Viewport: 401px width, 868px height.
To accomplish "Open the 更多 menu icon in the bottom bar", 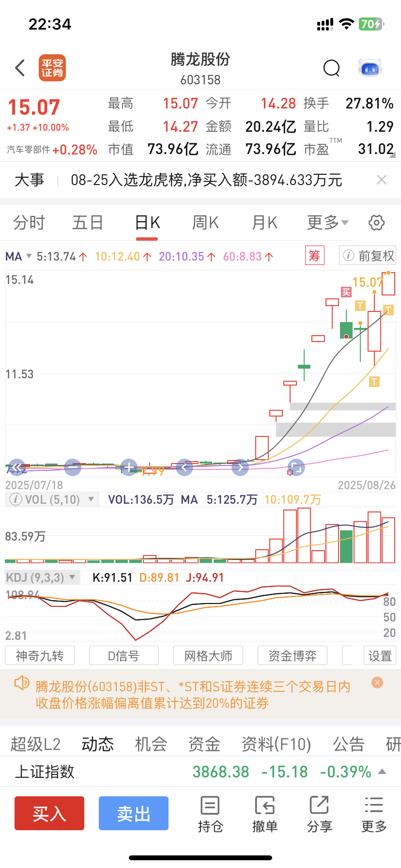I will [374, 814].
